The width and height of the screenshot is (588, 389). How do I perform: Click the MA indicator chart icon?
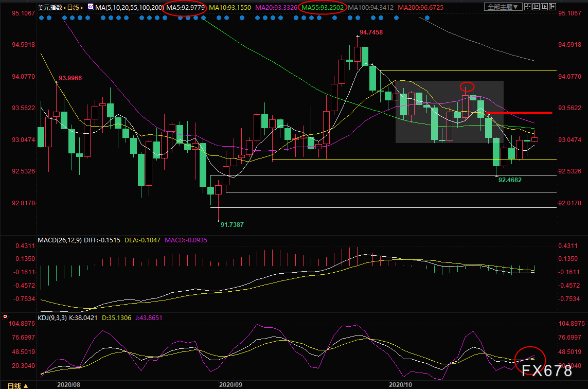point(91,7)
